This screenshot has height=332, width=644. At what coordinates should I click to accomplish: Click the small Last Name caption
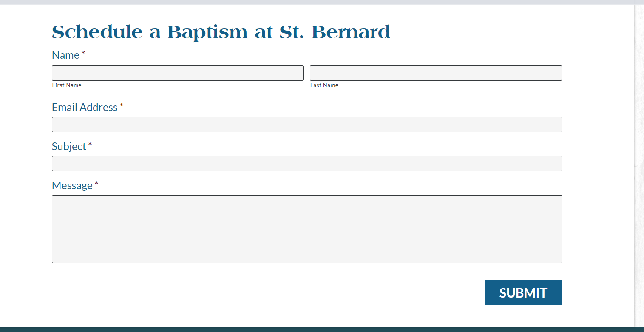(x=324, y=85)
